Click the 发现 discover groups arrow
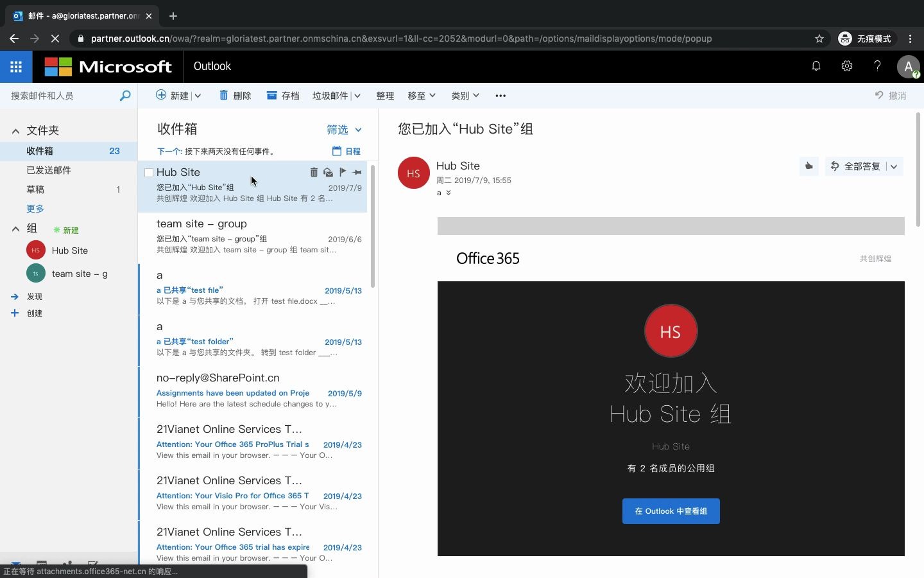This screenshot has width=924, height=578. (15, 297)
